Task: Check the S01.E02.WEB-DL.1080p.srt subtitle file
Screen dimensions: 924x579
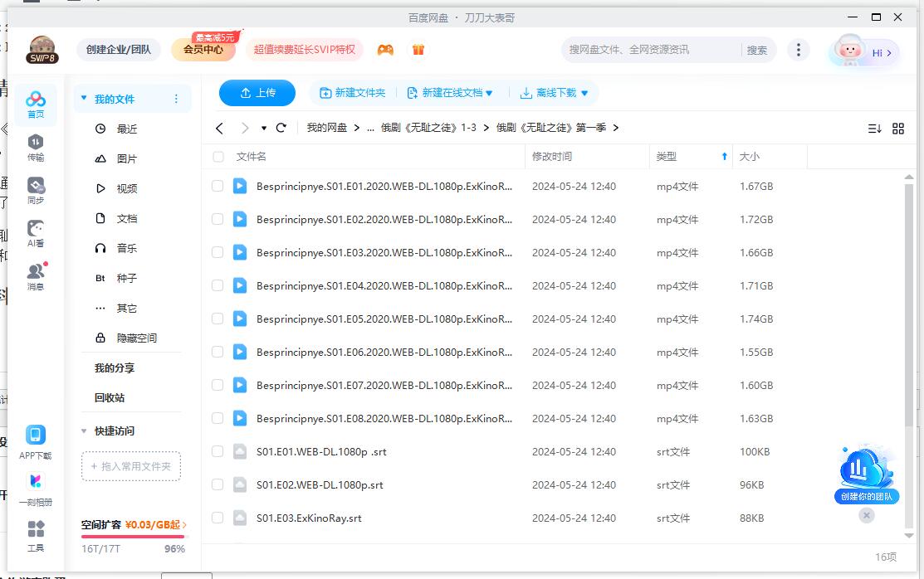Action: tap(218, 484)
